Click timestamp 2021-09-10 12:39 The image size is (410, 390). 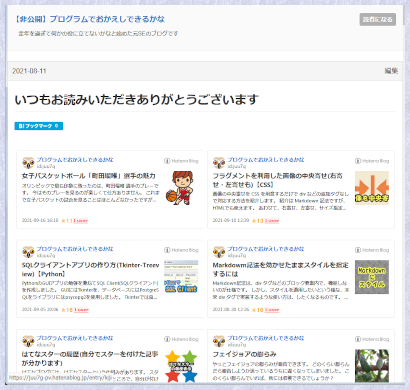click(231, 220)
